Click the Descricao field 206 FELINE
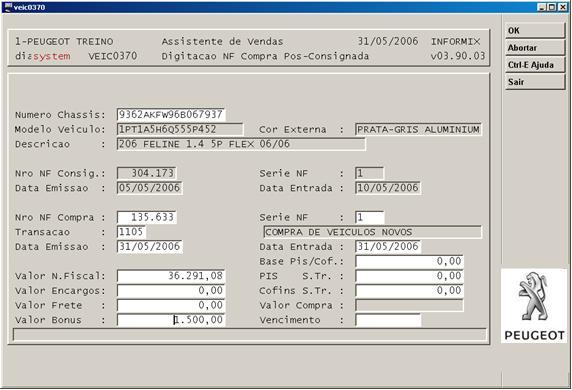The image size is (572, 390). click(241, 144)
